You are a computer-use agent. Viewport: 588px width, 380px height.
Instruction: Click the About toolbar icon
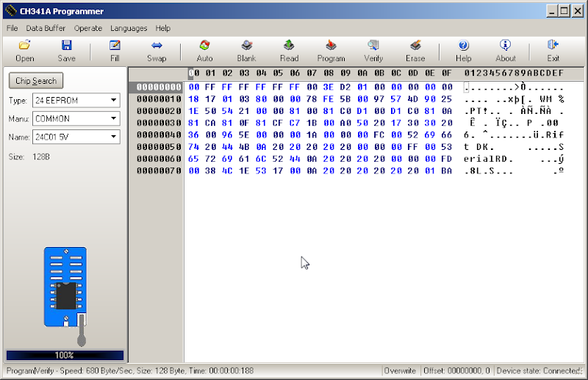pos(506,51)
